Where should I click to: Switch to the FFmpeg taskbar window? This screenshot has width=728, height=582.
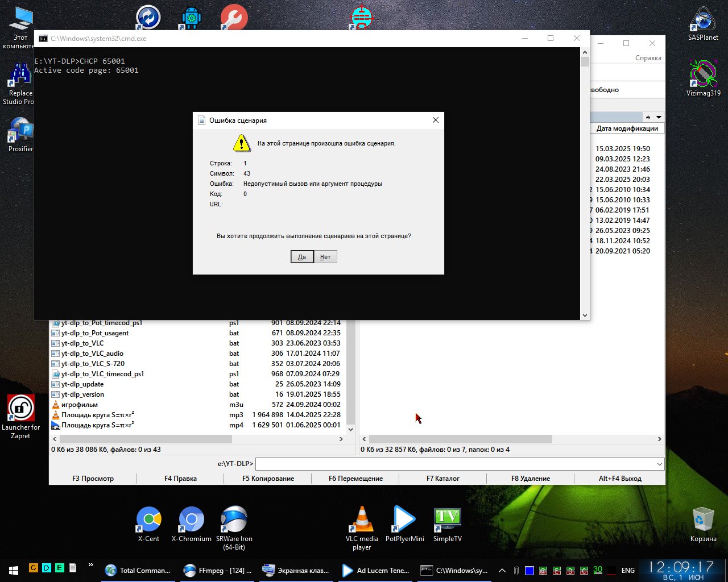coord(218,570)
